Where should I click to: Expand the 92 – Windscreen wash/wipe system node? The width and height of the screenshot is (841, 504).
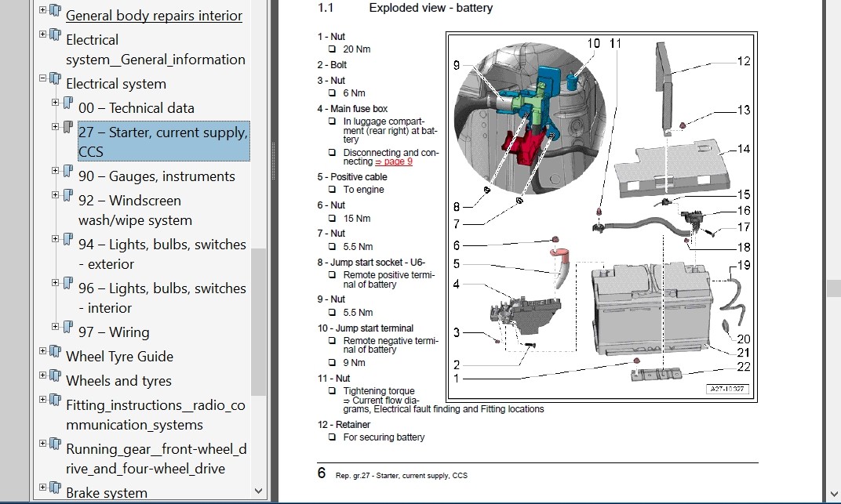tap(55, 195)
